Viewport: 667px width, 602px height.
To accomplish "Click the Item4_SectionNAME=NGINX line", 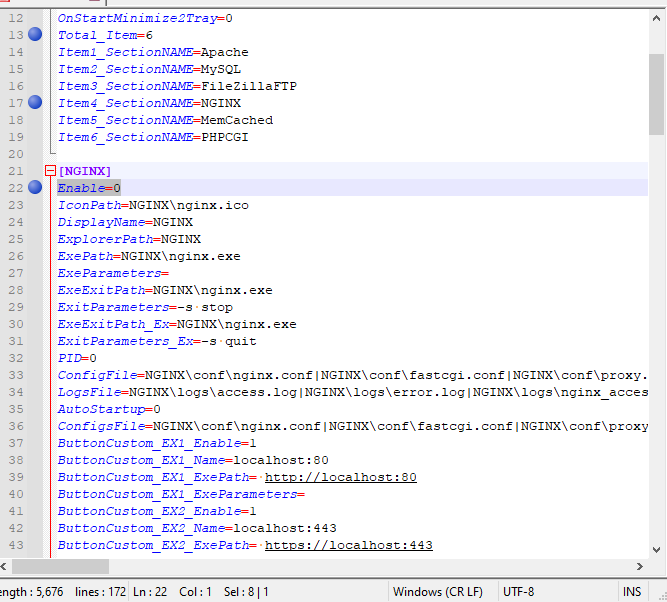I will click(149, 103).
